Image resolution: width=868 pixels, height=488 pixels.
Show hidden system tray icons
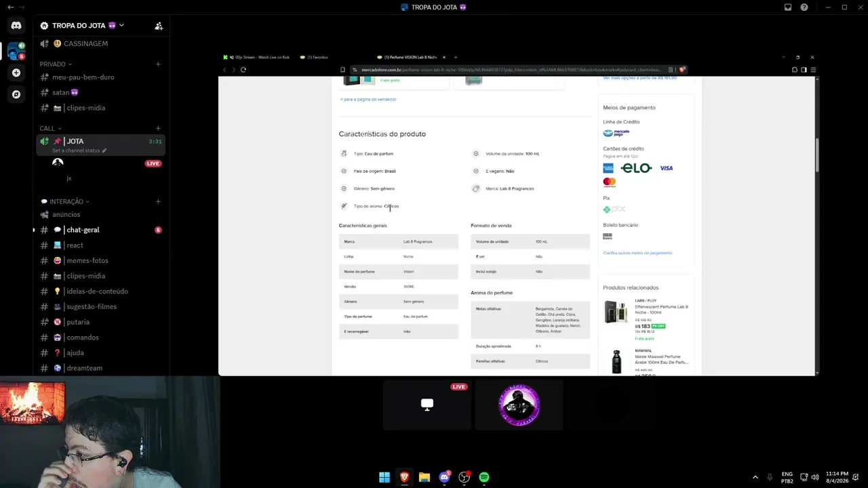[x=755, y=477]
